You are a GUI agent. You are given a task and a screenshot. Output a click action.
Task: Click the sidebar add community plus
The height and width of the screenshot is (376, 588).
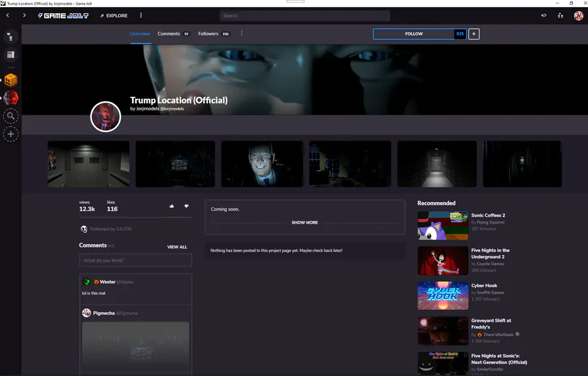10,134
